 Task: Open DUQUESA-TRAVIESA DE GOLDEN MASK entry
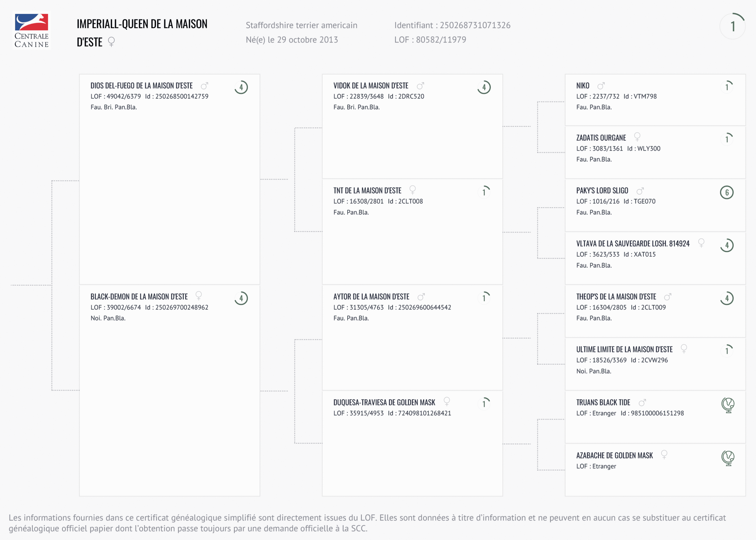tap(384, 403)
